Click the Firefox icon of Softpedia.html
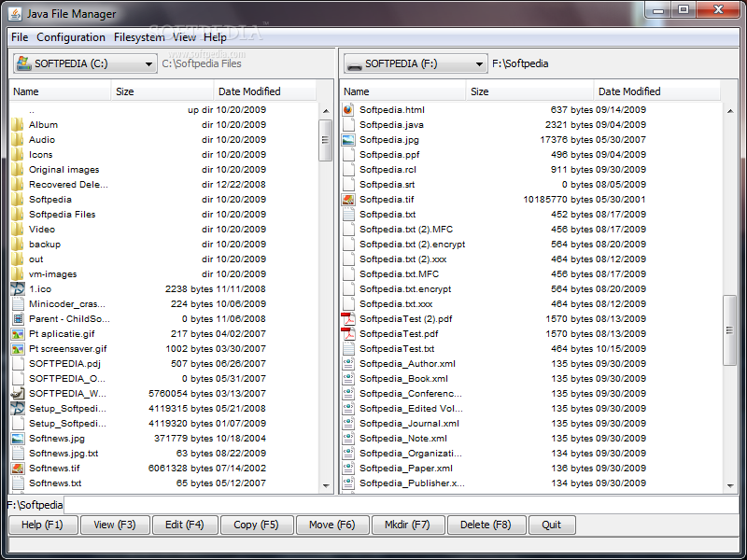 click(x=348, y=110)
